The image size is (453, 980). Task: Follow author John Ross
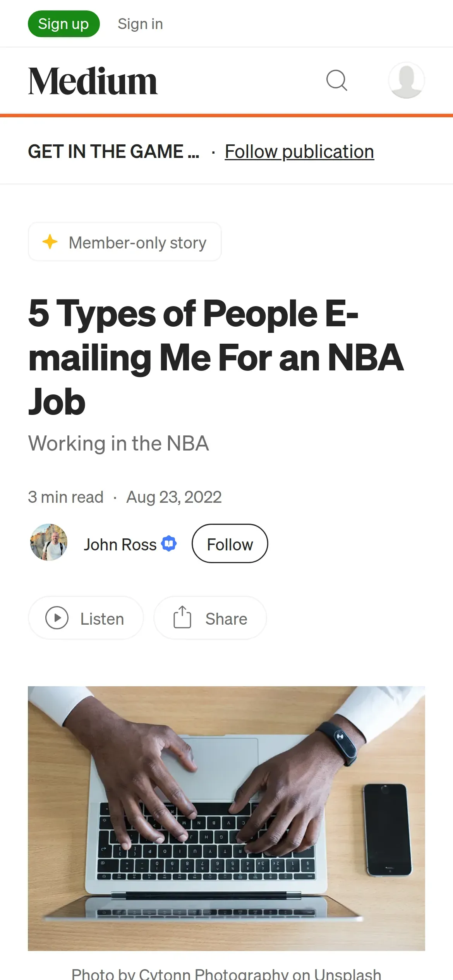pyautogui.click(x=230, y=544)
